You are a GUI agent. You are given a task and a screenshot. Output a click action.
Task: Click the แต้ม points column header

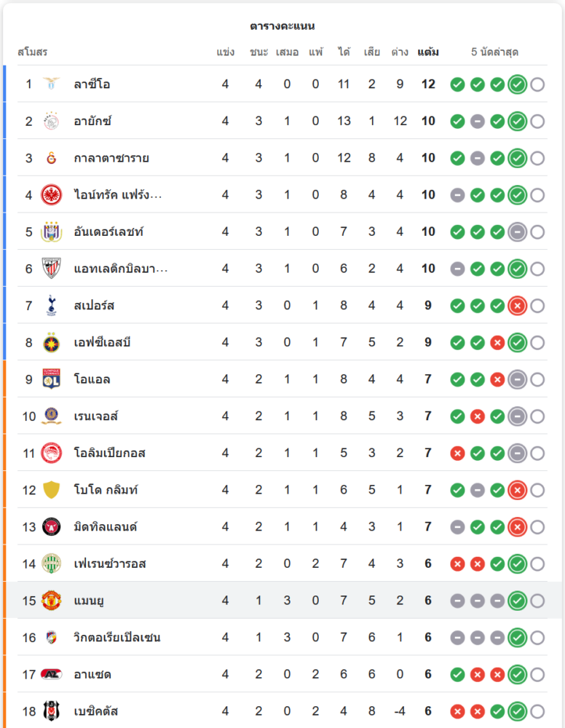pyautogui.click(x=428, y=52)
